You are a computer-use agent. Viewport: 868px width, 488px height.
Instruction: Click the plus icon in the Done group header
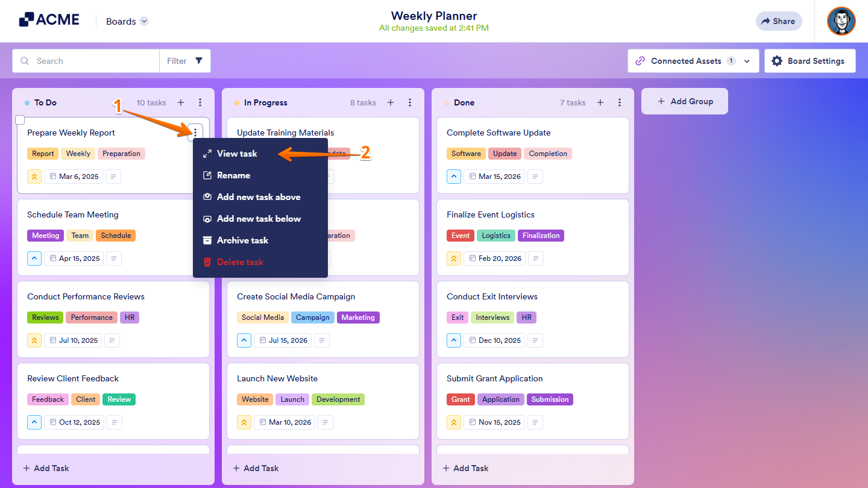pyautogui.click(x=600, y=102)
